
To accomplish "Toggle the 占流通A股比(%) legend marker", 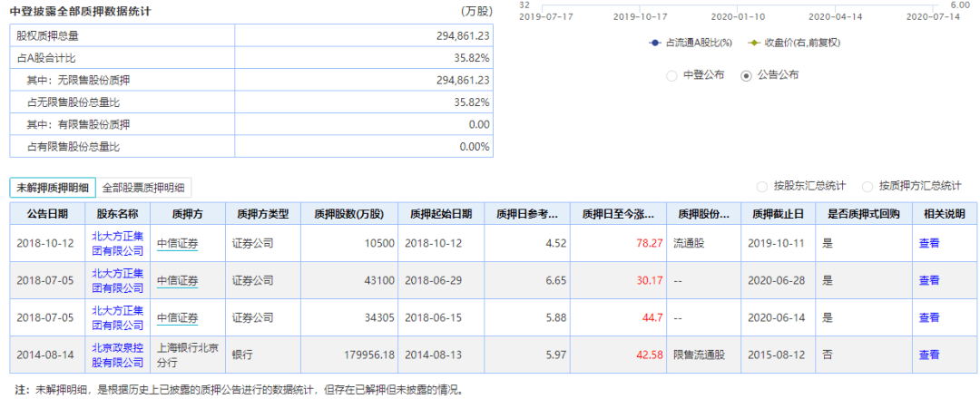I will 655,44.
